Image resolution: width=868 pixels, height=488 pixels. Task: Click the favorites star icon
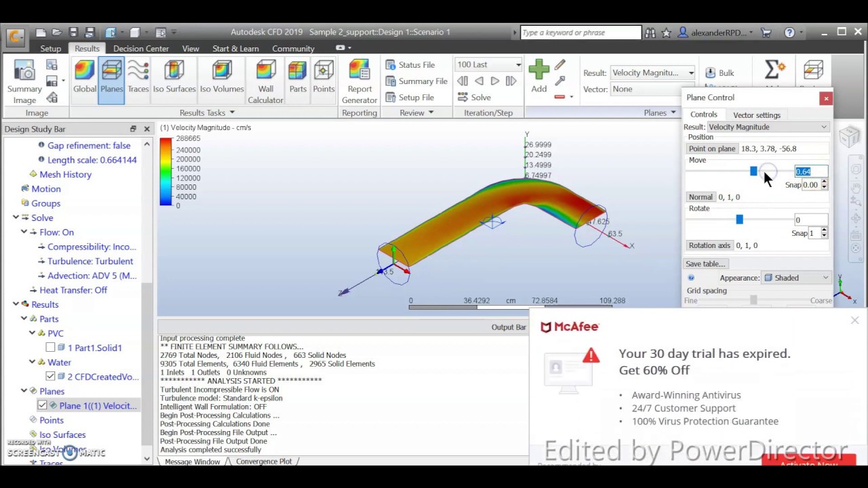[667, 32]
